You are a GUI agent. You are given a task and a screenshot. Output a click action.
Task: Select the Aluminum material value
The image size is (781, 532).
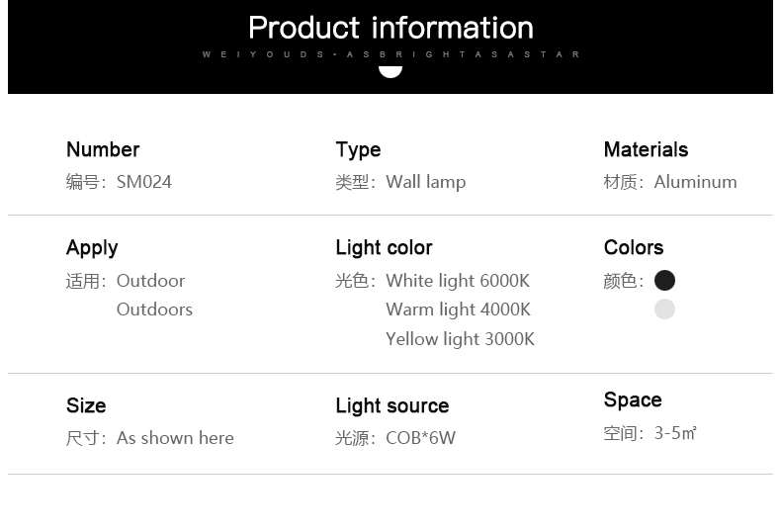[695, 182]
